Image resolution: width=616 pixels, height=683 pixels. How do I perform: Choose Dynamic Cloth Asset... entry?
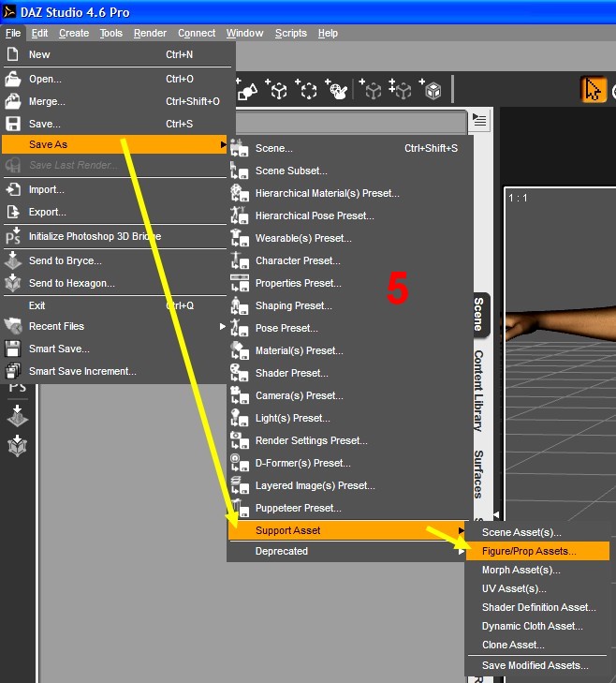click(x=537, y=626)
